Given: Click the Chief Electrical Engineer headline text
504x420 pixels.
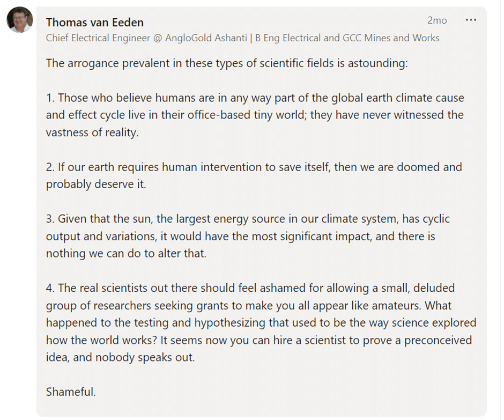Looking at the screenshot, I should click(242, 38).
